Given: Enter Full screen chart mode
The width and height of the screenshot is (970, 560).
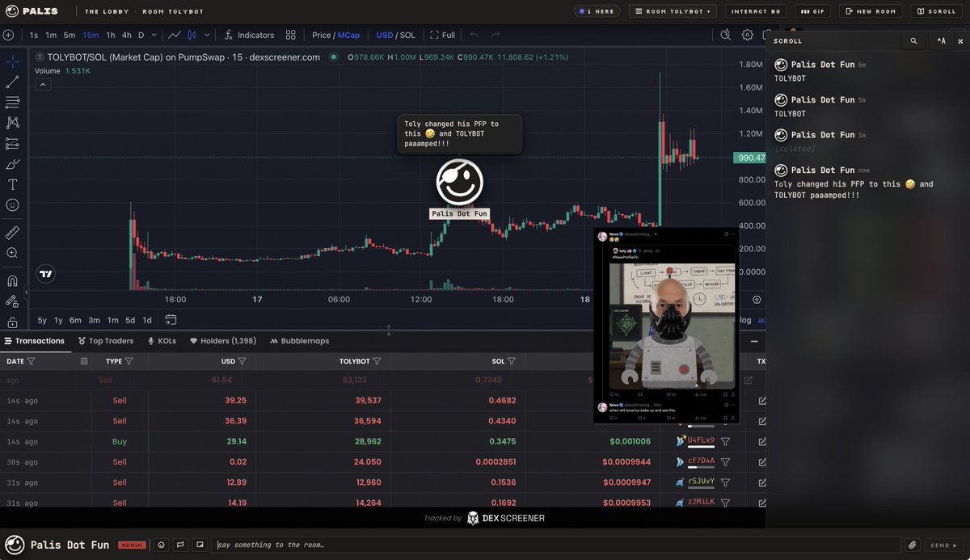Looking at the screenshot, I should [x=442, y=35].
